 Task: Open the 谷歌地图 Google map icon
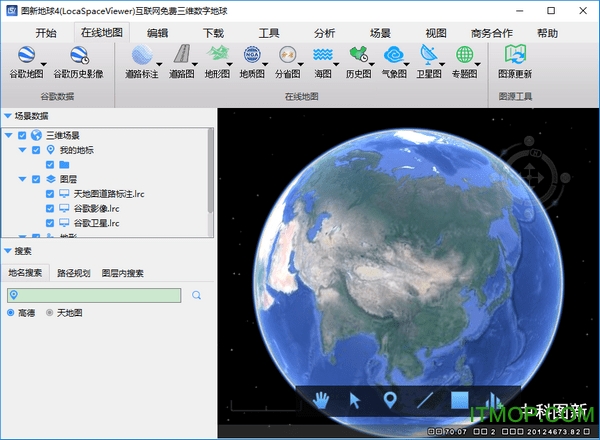26,55
